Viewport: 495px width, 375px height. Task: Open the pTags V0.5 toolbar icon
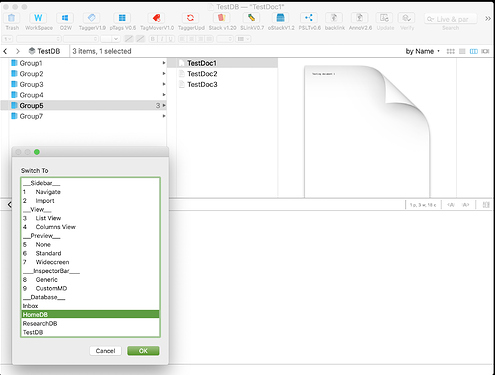122,18
